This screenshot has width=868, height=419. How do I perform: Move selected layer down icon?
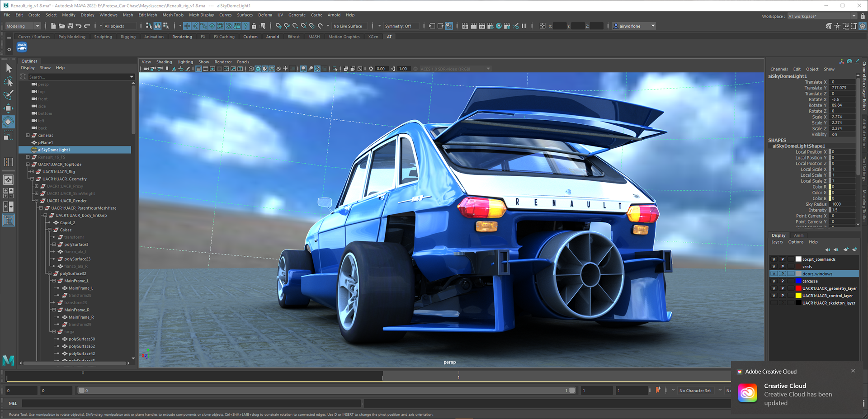point(836,250)
